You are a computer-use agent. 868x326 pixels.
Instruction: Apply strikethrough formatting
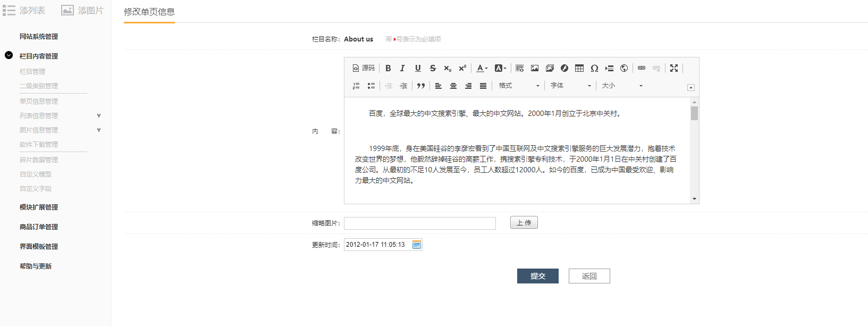[433, 68]
